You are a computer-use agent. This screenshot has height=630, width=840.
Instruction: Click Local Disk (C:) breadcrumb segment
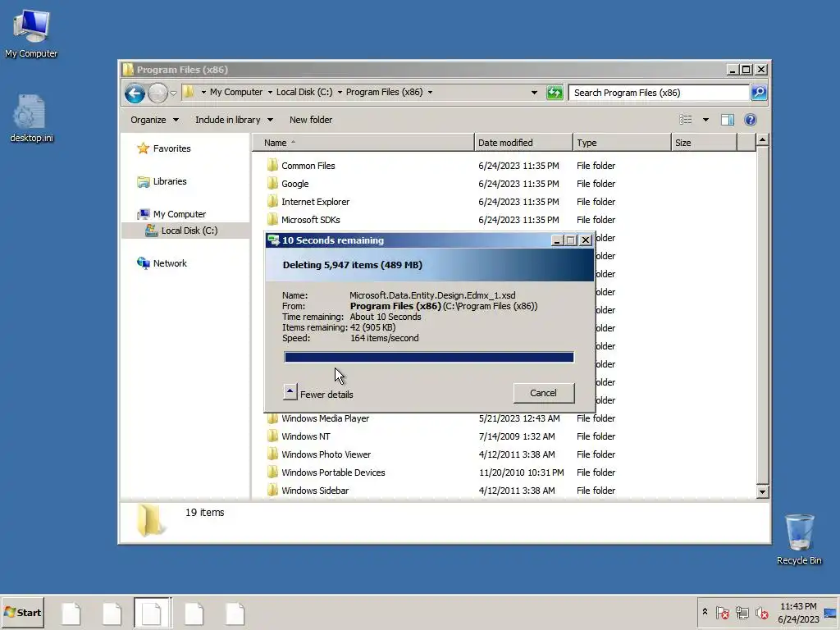pos(304,92)
